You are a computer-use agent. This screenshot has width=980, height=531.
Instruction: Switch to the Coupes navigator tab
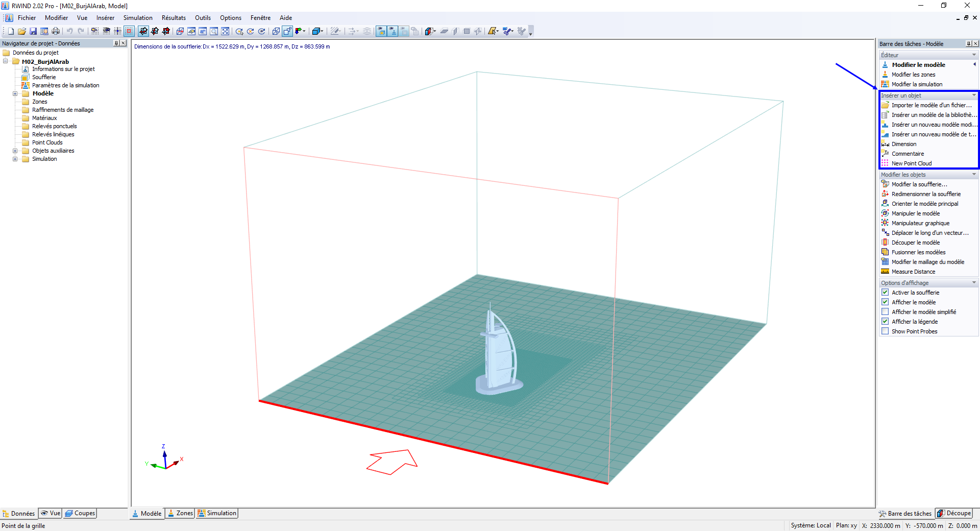tap(80, 513)
